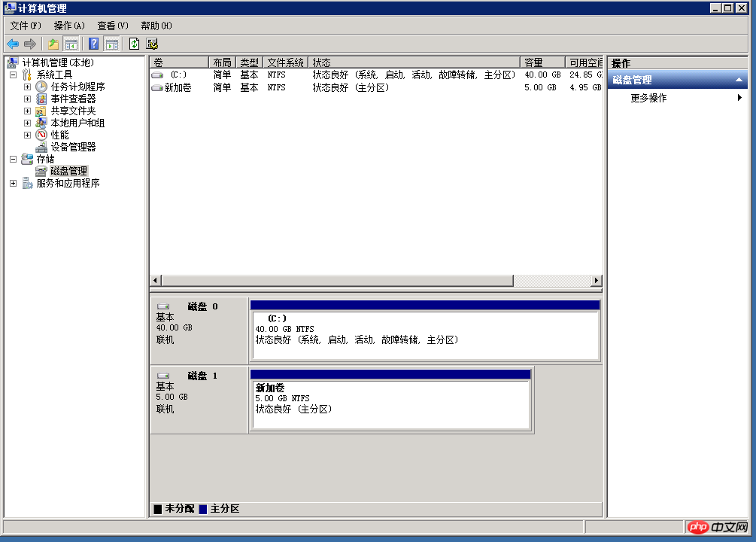Sort by the 状态 column header

tap(414, 62)
